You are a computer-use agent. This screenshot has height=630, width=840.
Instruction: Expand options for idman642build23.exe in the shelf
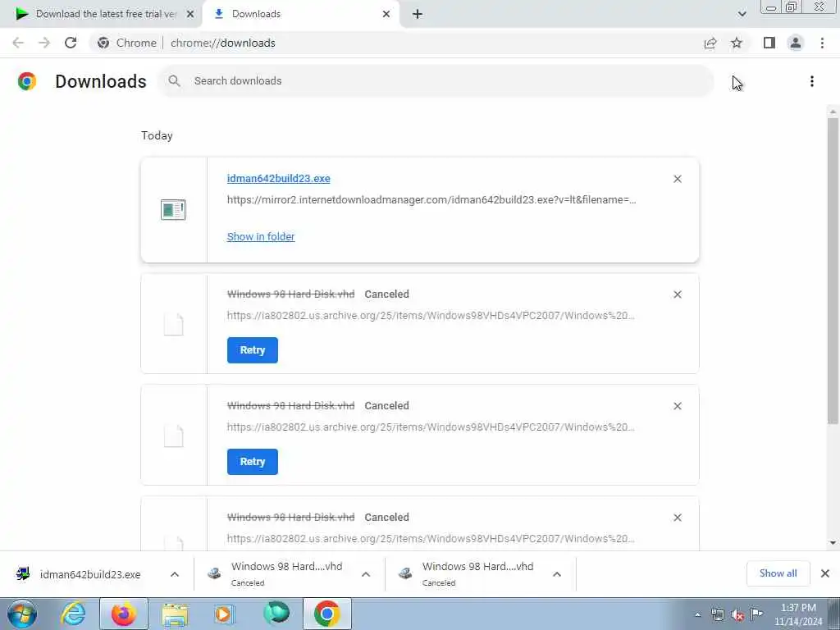[175, 574]
